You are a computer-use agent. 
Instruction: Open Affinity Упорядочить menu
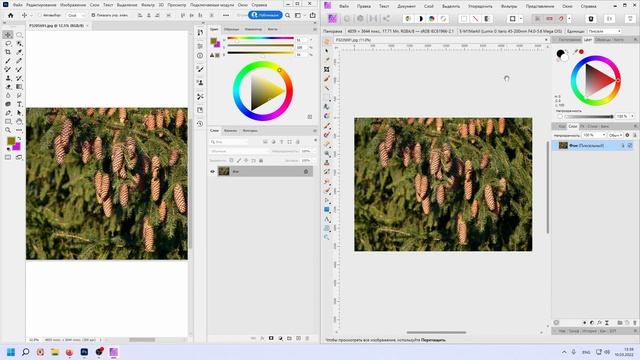pyautogui.click(x=480, y=6)
